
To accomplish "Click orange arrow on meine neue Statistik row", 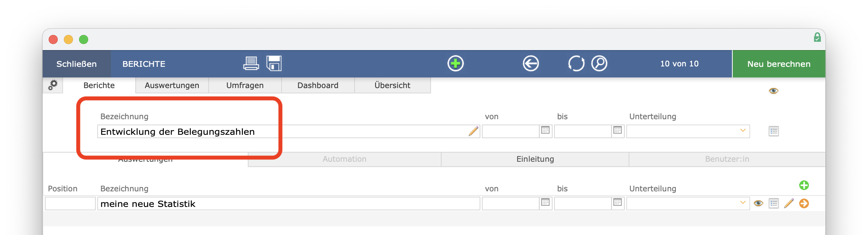I will coord(804,203).
